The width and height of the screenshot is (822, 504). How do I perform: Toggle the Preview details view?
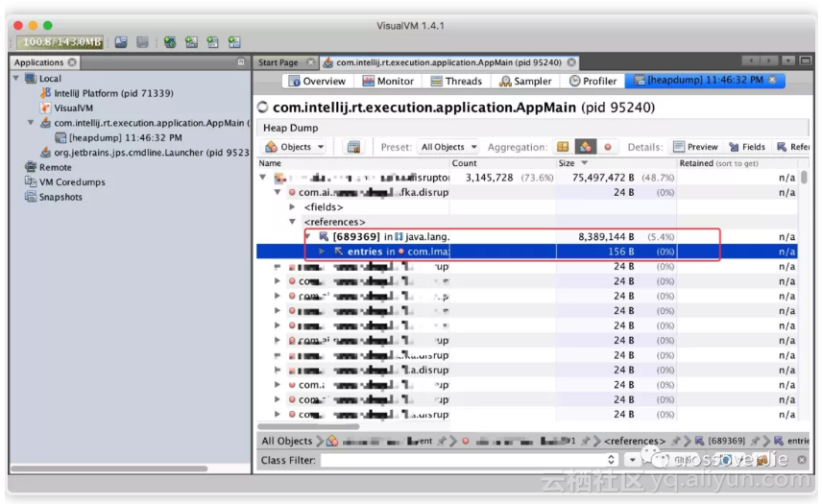pos(695,147)
